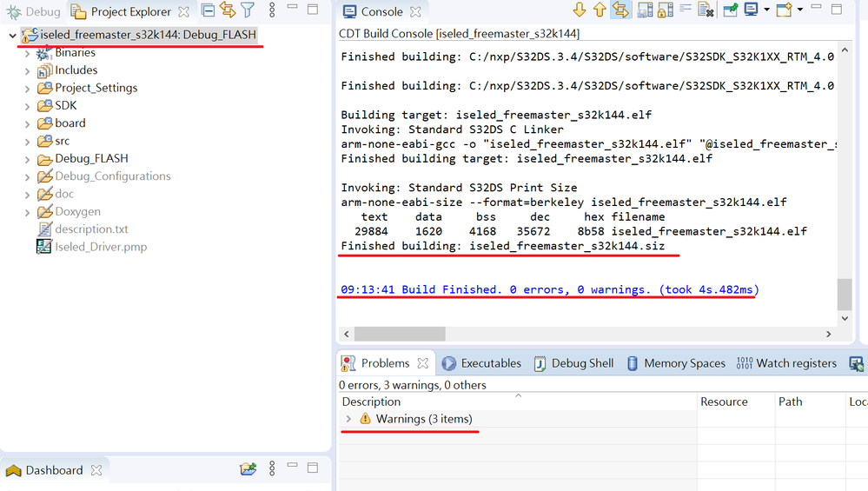Open the Project Explorer filter icon
868x491 pixels.
point(248,10)
